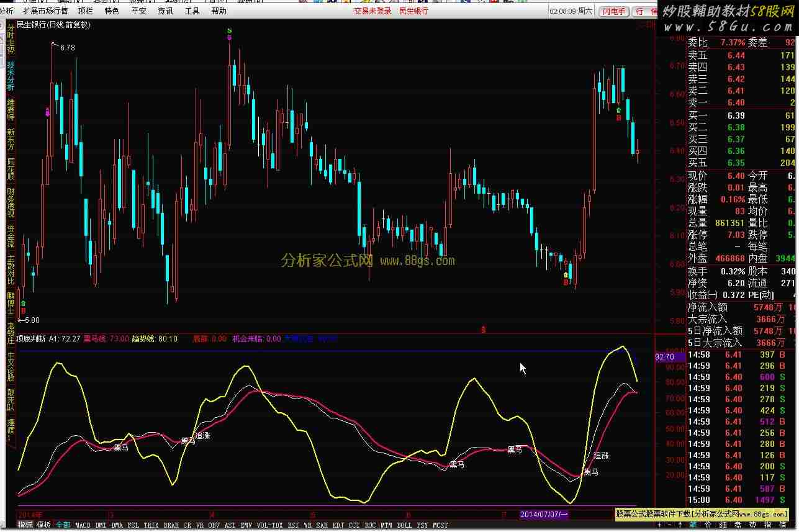Screen dimensions: 799x532
Task: Open 资金流 side panel tab
Action: [x=11, y=237]
